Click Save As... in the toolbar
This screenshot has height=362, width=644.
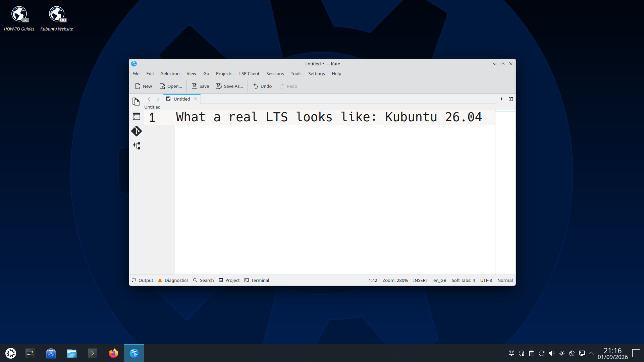point(229,86)
